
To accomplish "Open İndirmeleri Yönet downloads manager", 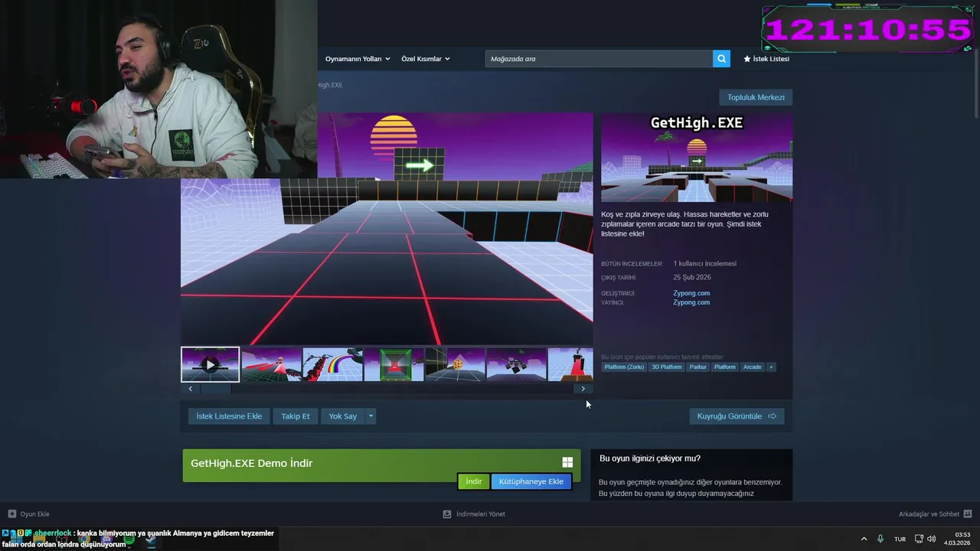I will click(474, 514).
